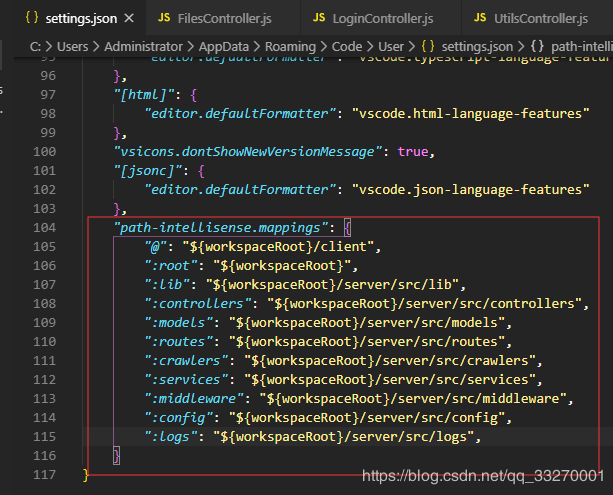Click "${workspaceRoot}/server/src/config" value
The image size is (613, 495).
[367, 418]
